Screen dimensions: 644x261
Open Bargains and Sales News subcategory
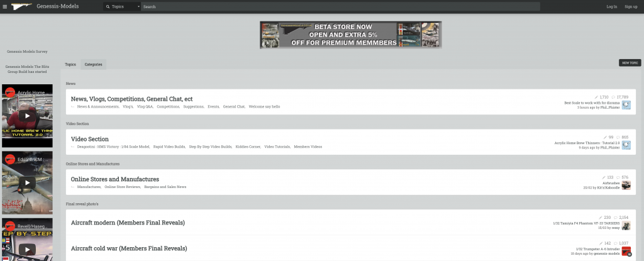[x=165, y=187]
